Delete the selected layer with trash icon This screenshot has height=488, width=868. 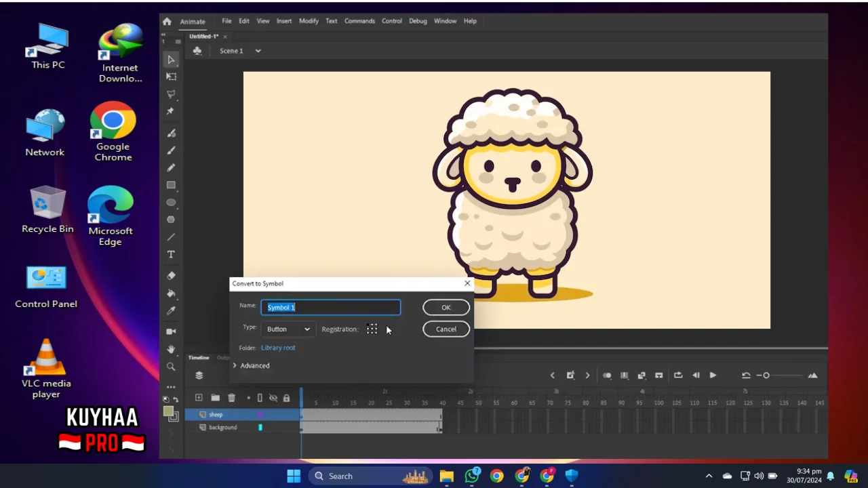pos(231,398)
